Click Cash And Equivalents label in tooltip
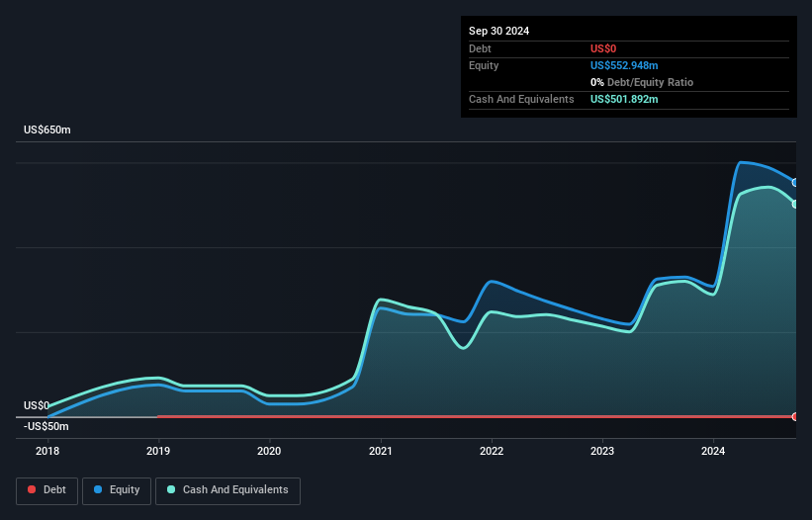Image resolution: width=812 pixels, height=520 pixels. point(521,99)
